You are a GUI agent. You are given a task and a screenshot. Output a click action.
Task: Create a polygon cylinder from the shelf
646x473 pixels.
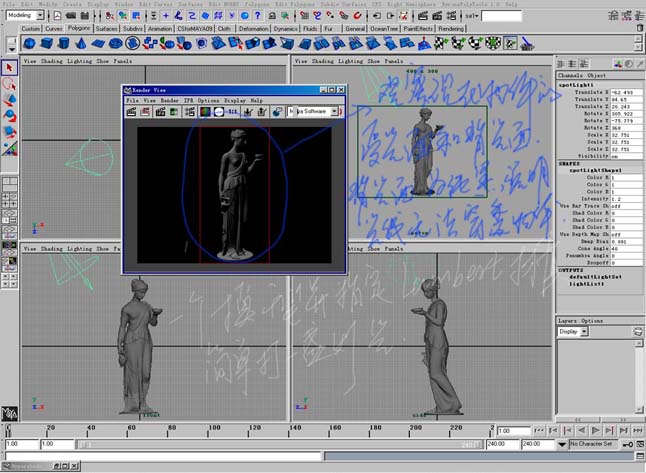[x=63, y=43]
